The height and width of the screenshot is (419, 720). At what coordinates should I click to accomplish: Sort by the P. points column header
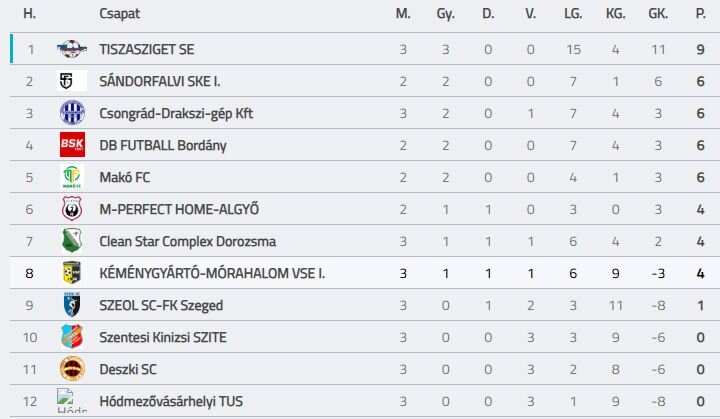click(700, 14)
